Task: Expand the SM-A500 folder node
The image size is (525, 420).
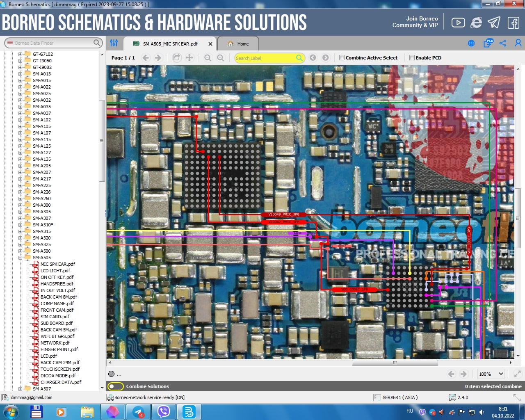Action: (x=20, y=251)
